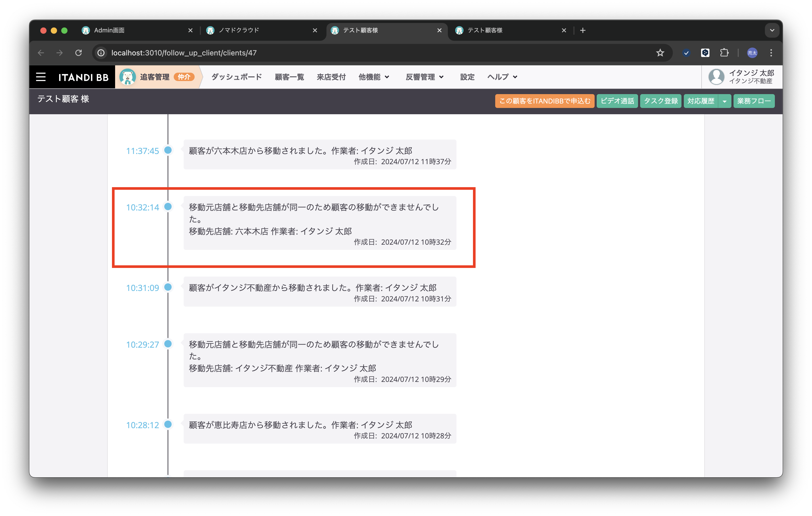Click 作成日: 2024/07/12 10時31分 text

(402, 299)
